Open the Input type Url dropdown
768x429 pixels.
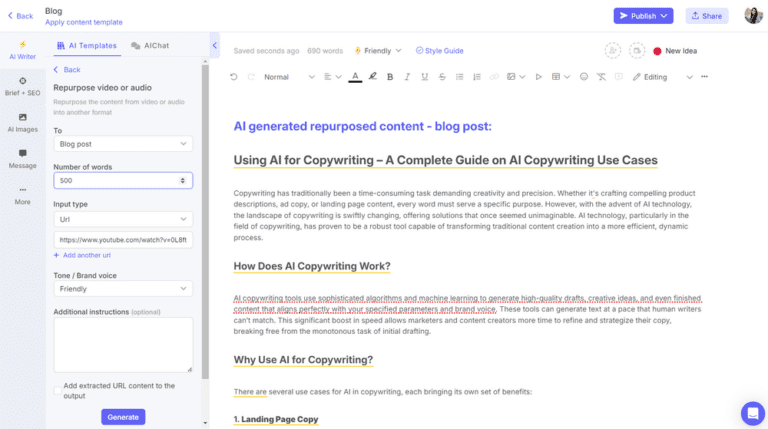[x=122, y=219]
